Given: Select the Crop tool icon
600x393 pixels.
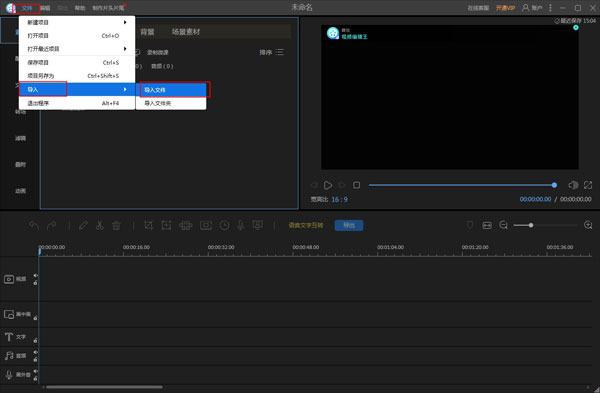Looking at the screenshot, I should coord(148,225).
